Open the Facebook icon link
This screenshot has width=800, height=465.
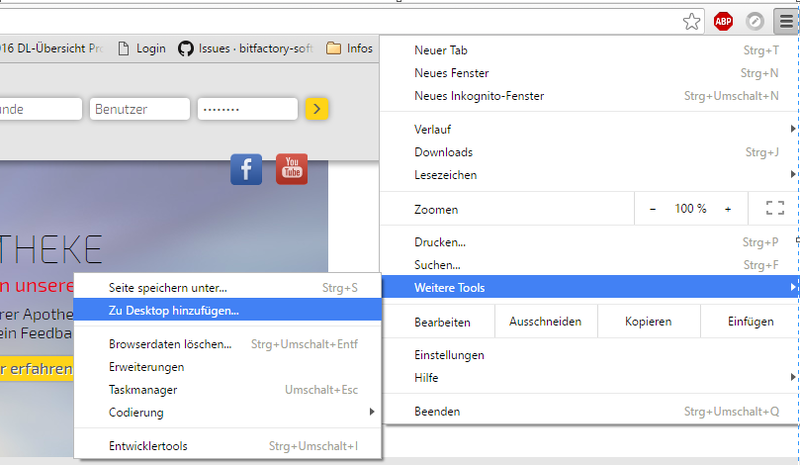pos(246,169)
